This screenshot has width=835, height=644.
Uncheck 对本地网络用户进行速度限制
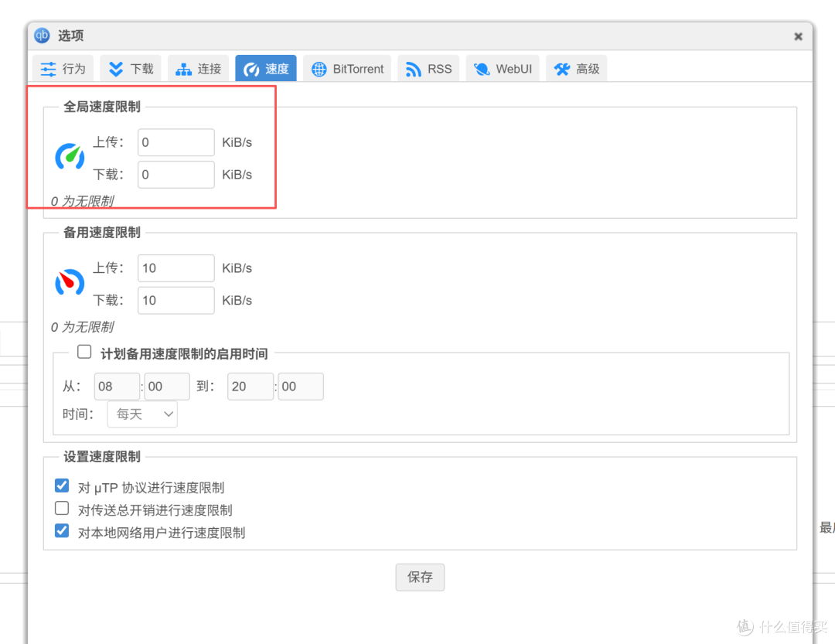point(62,531)
